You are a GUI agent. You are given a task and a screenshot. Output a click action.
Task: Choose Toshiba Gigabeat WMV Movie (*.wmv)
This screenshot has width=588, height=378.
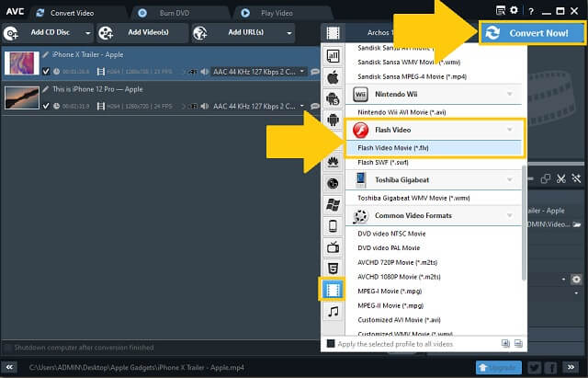click(433, 198)
